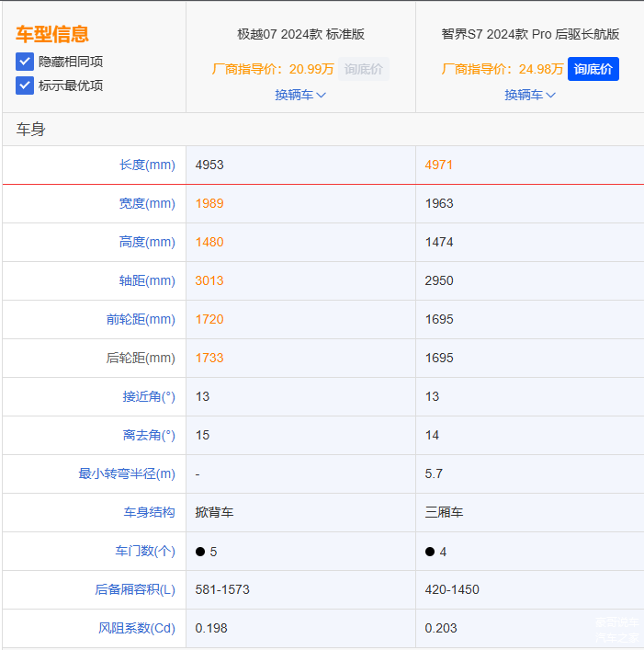Select the highlighted 1480 height value

(x=209, y=242)
